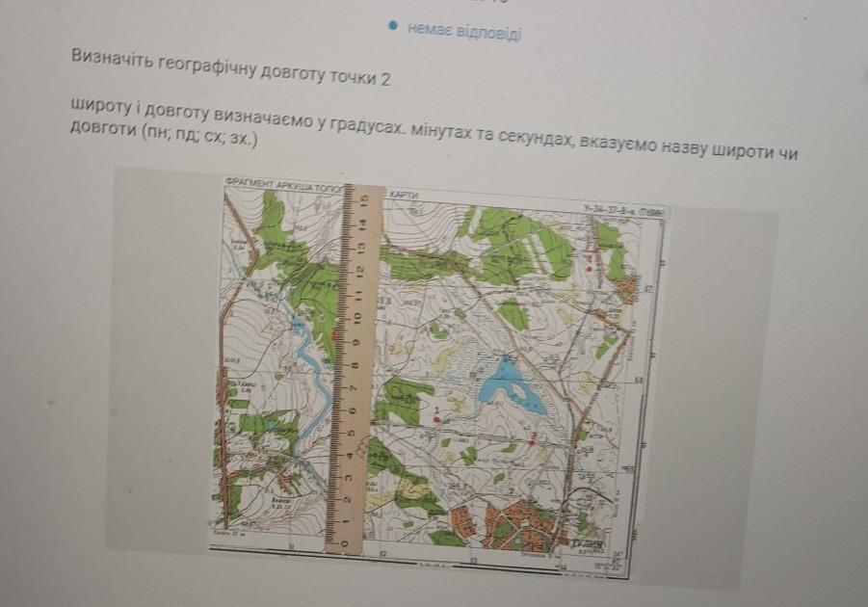Click the red point 2 marker on map
868x607 pixels.
coord(532,441)
